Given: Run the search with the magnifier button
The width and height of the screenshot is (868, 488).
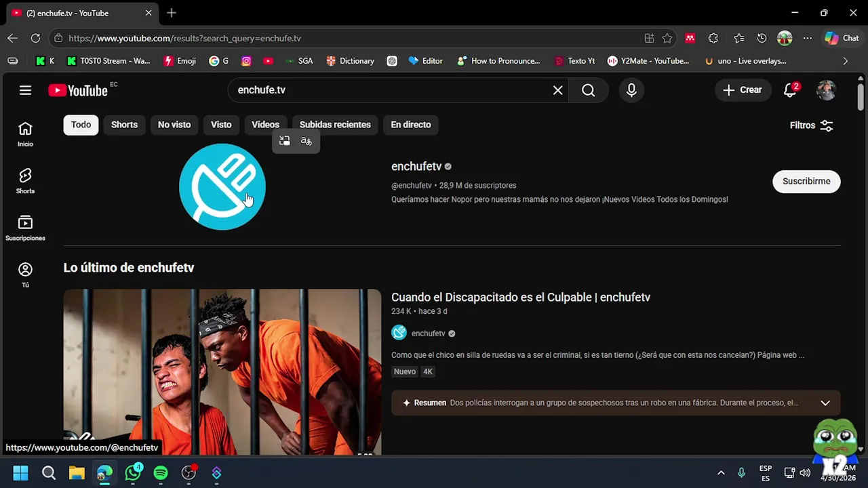Looking at the screenshot, I should (x=588, y=90).
